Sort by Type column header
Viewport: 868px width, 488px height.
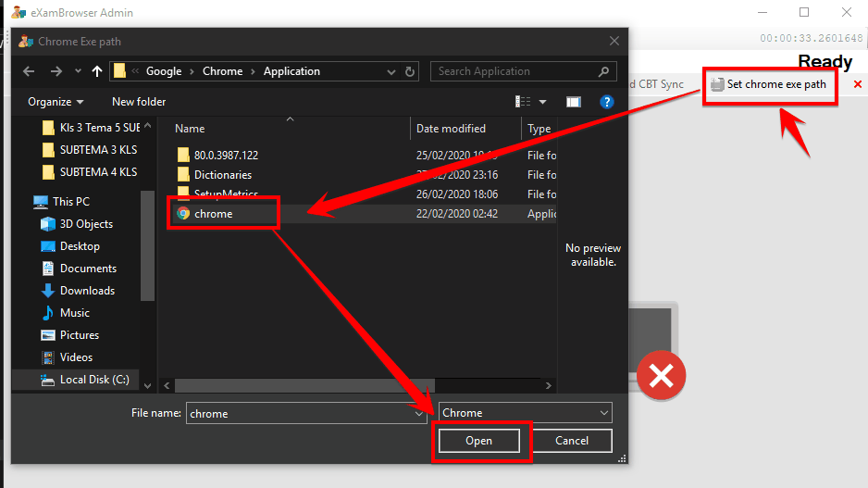(x=539, y=129)
